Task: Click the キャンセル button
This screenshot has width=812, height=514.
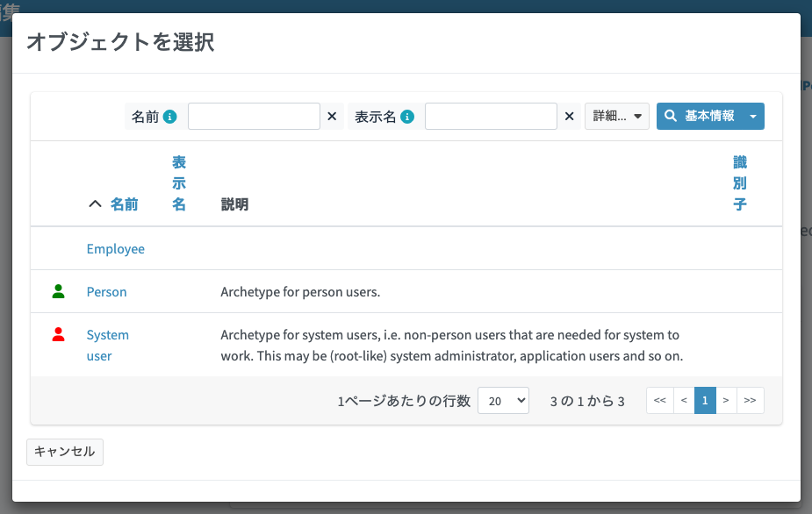Action: 65,452
